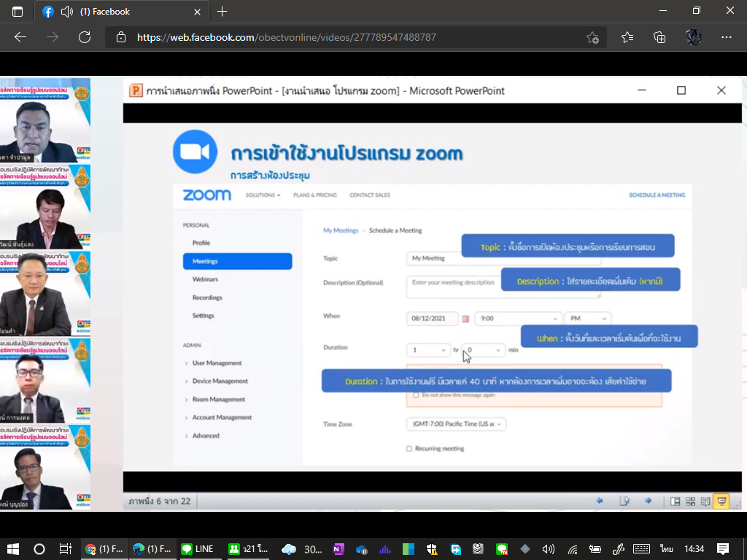Select Settings in Zoom sidebar
Screen dimensions: 747x560
click(x=203, y=316)
